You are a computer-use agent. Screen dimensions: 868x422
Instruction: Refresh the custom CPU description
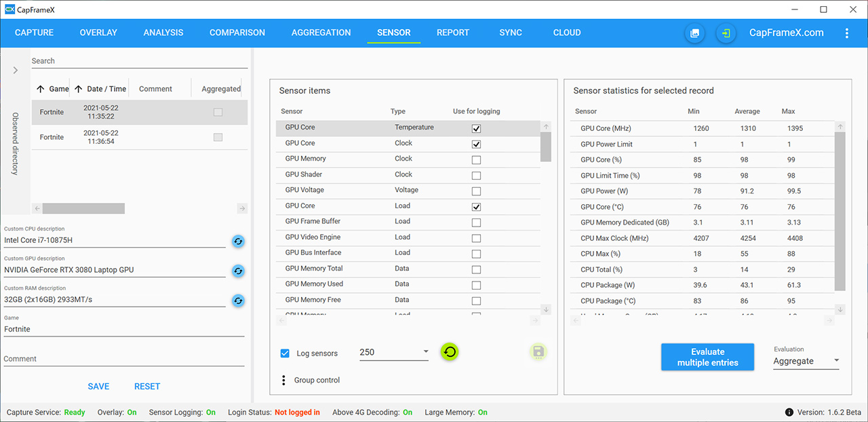coord(238,241)
